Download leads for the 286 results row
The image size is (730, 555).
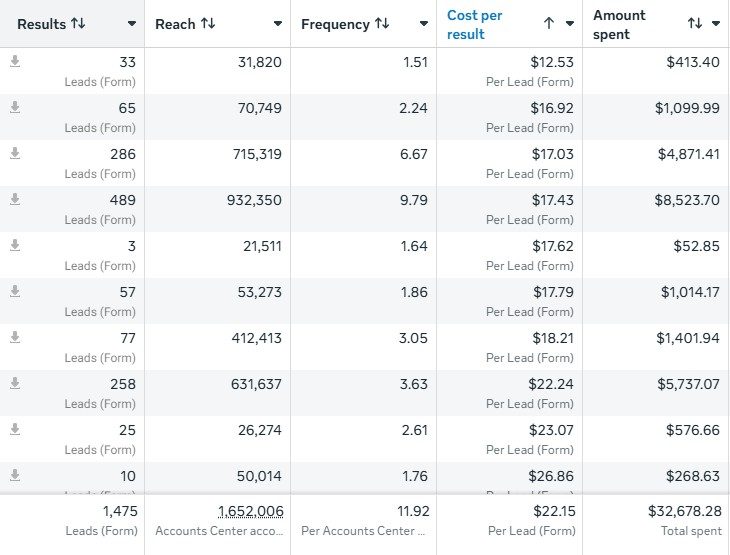[15, 153]
